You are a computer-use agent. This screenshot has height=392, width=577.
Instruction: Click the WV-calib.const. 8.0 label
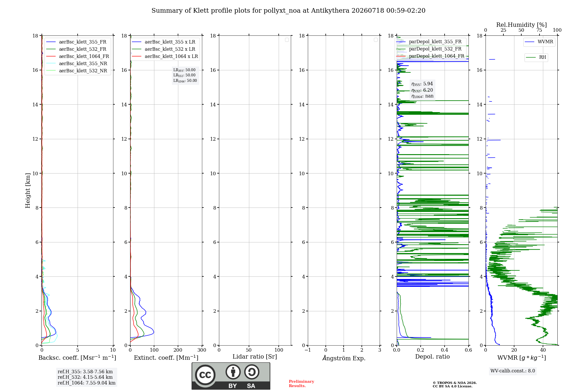513,371
